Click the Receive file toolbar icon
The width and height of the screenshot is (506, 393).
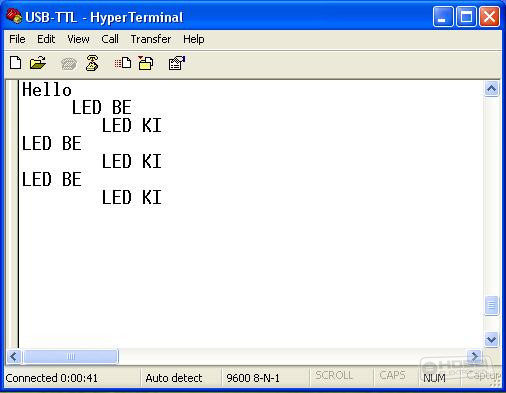(146, 63)
